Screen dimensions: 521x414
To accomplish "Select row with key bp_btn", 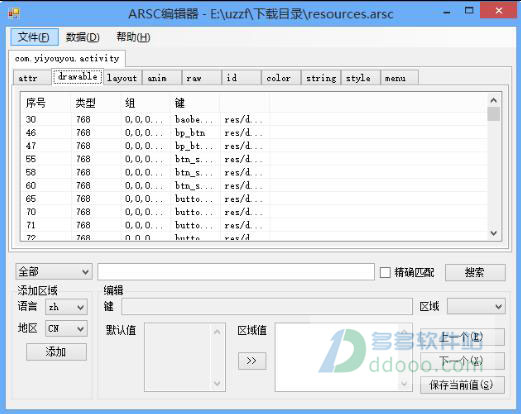I will (x=254, y=133).
